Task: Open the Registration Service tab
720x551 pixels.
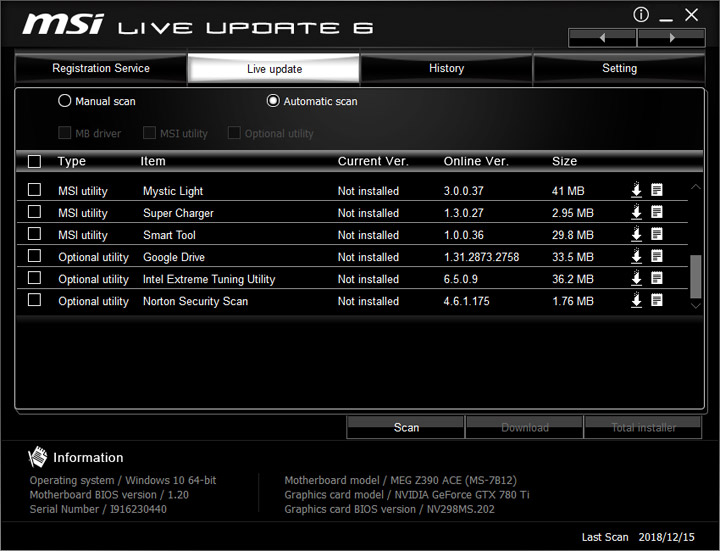Action: [x=101, y=68]
